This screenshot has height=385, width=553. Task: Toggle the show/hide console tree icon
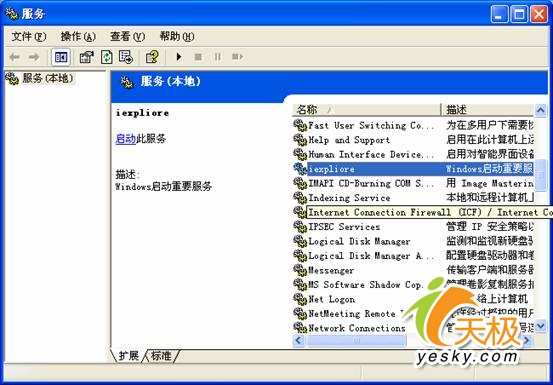point(61,57)
